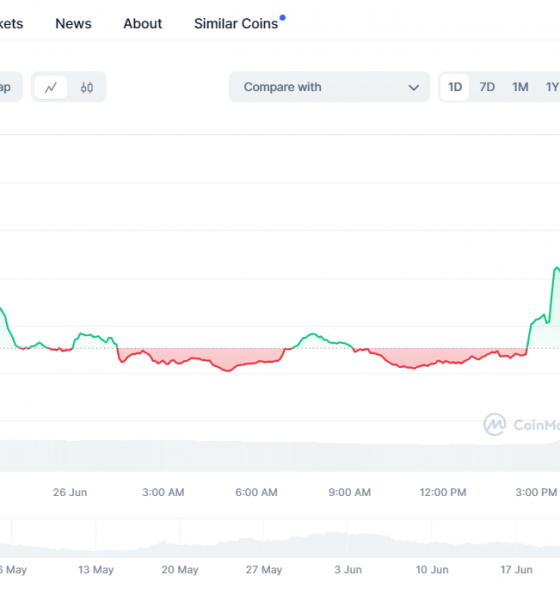
Task: Click the CoinMarketCap watermark logo
Action: tap(495, 424)
